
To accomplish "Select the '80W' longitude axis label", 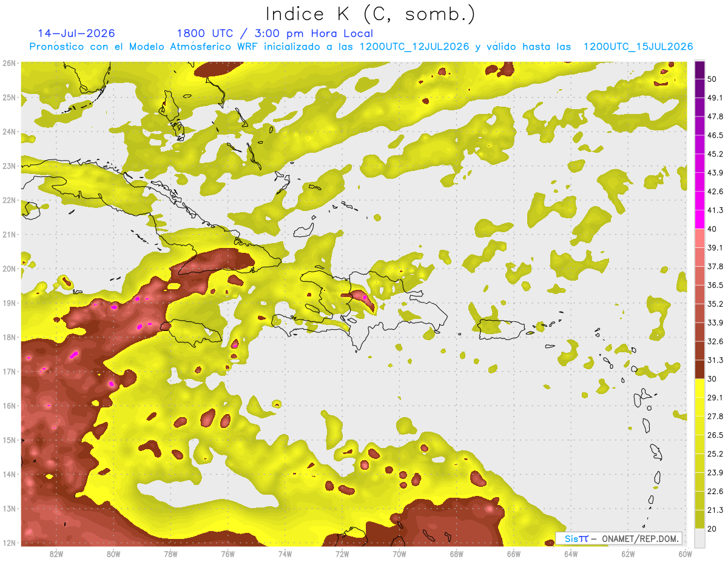I will [x=113, y=554].
